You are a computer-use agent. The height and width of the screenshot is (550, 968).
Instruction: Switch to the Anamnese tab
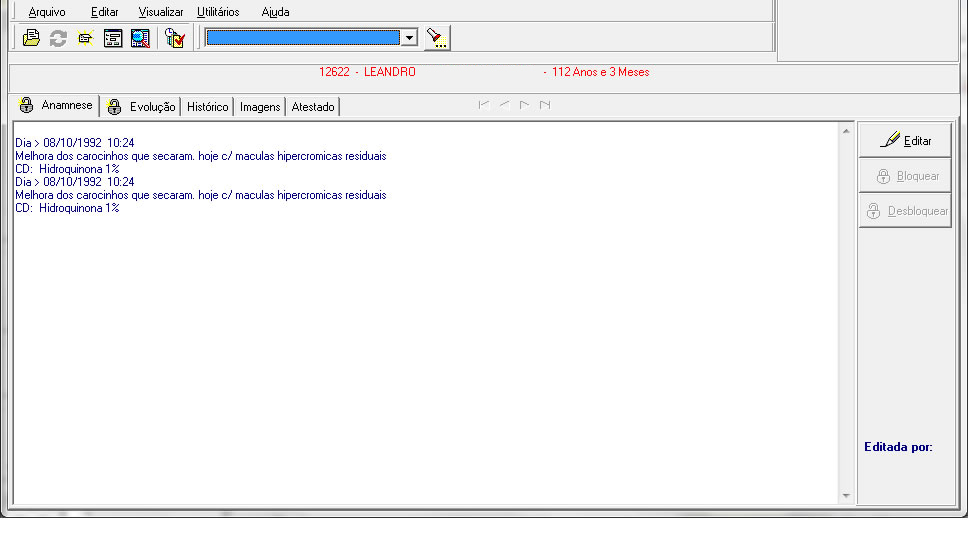(56, 105)
